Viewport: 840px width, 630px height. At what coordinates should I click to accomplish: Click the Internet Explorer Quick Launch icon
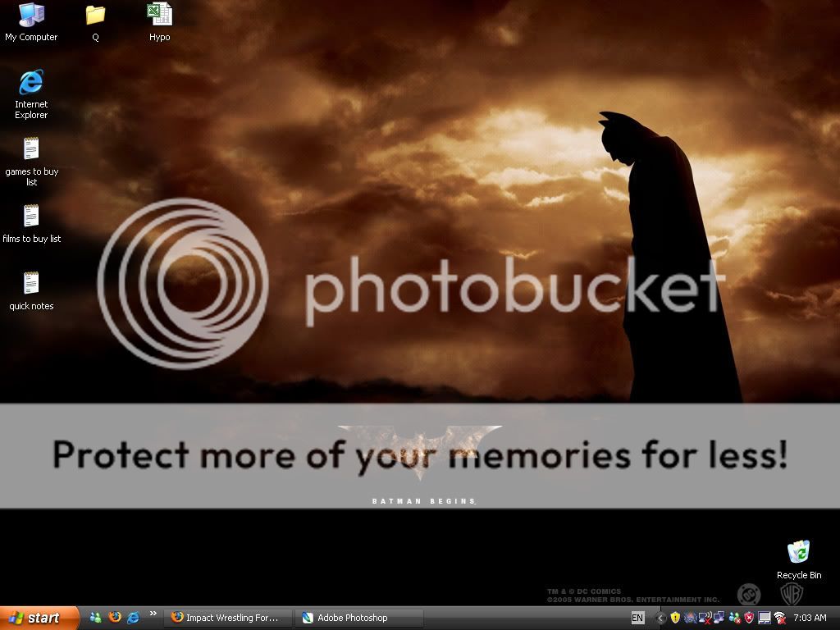(133, 618)
